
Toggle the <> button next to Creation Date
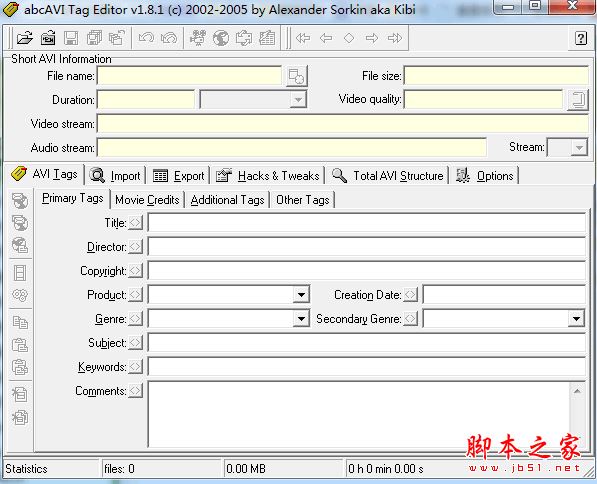pos(410,294)
